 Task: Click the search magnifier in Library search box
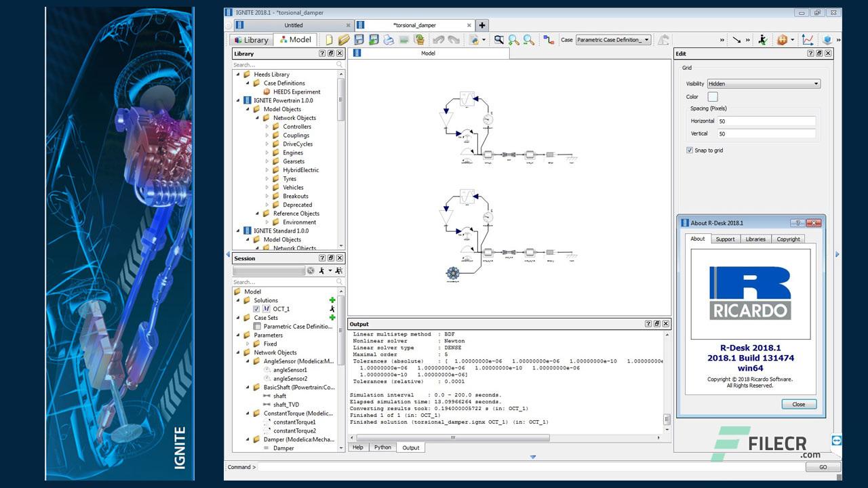coord(340,65)
